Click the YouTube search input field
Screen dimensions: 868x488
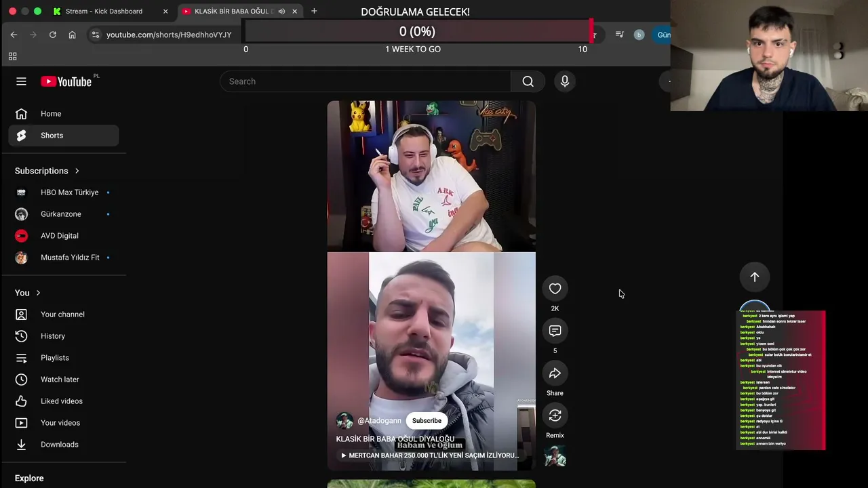click(366, 81)
